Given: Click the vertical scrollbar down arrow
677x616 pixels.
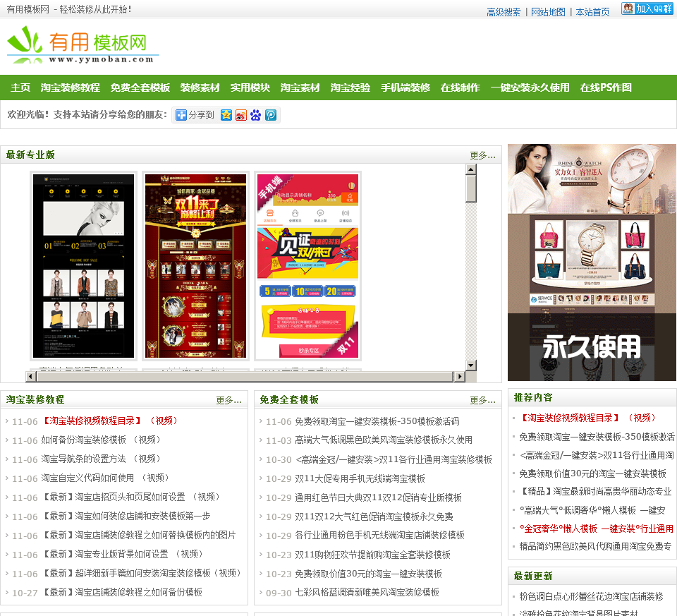Looking at the screenshot, I should 471,366.
